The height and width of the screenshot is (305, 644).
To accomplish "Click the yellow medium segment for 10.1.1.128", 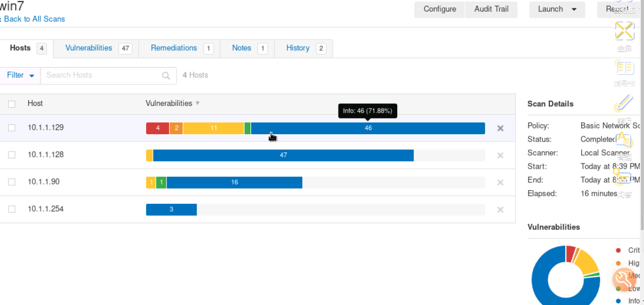I will (x=149, y=156).
